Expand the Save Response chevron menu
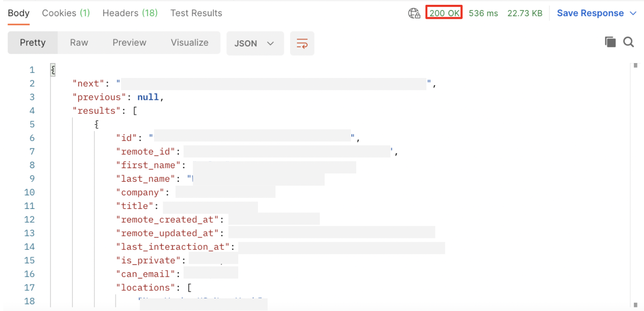644x311 pixels. (633, 13)
